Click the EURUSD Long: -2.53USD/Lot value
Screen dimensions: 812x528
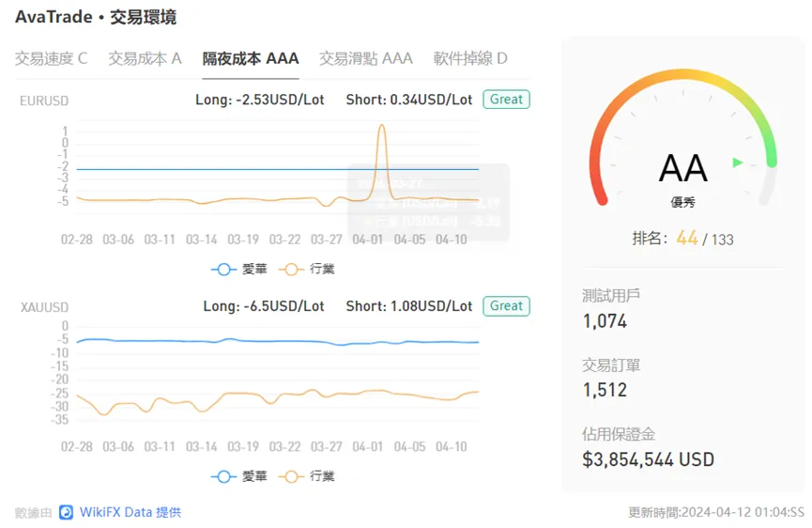click(259, 100)
